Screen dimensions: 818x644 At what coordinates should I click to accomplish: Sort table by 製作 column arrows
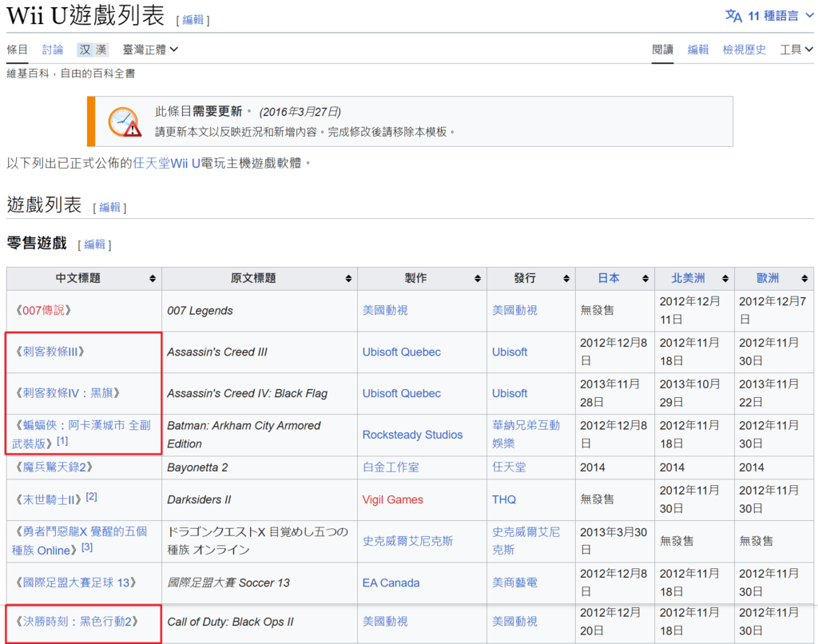pos(478,279)
